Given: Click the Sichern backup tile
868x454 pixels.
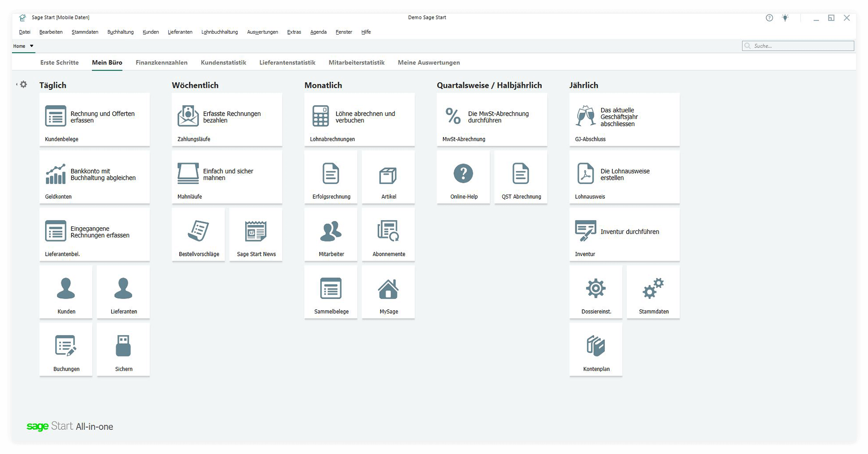Looking at the screenshot, I should (123, 349).
